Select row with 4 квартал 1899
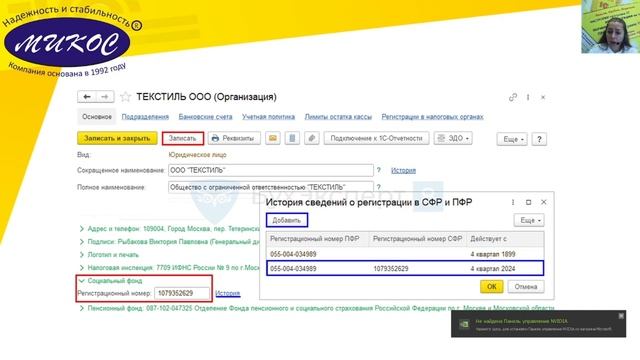 click(x=405, y=254)
